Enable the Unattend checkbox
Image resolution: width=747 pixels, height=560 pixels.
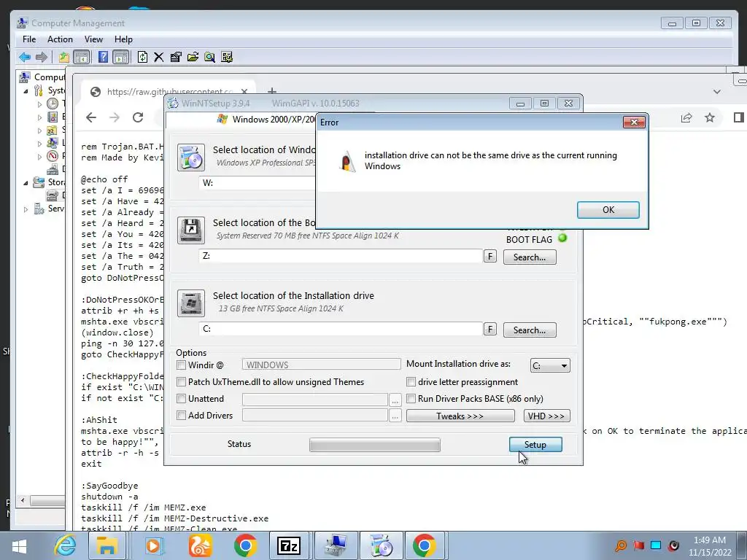(181, 399)
